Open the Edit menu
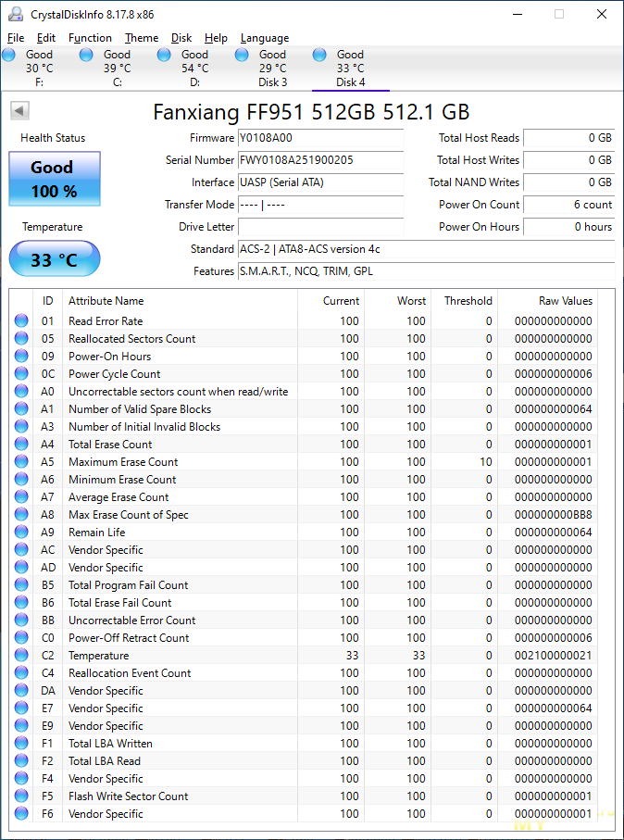Image resolution: width=624 pixels, height=840 pixels. [46, 38]
